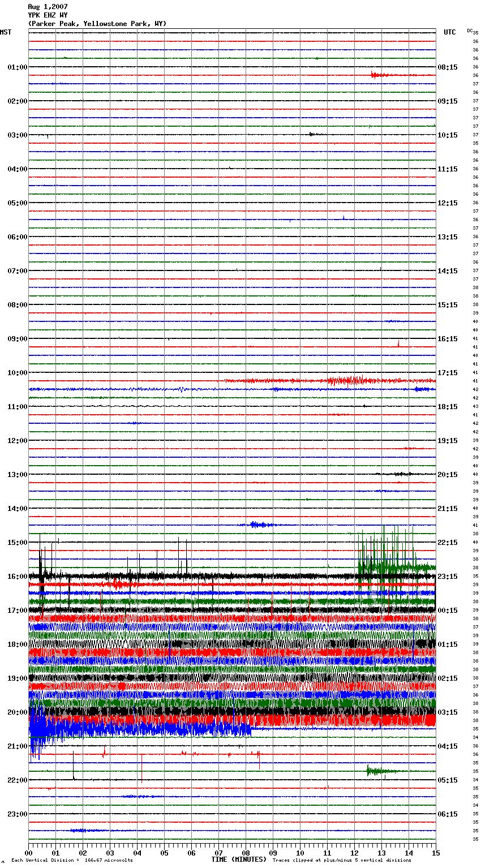Click the UTC time label "00:15"
The image size is (481, 868).
point(448,611)
